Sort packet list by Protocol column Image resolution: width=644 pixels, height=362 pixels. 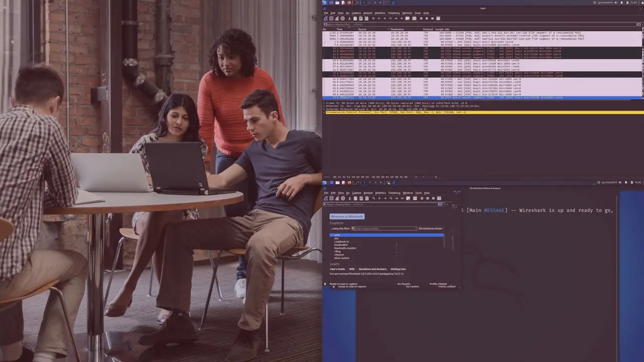click(x=428, y=29)
